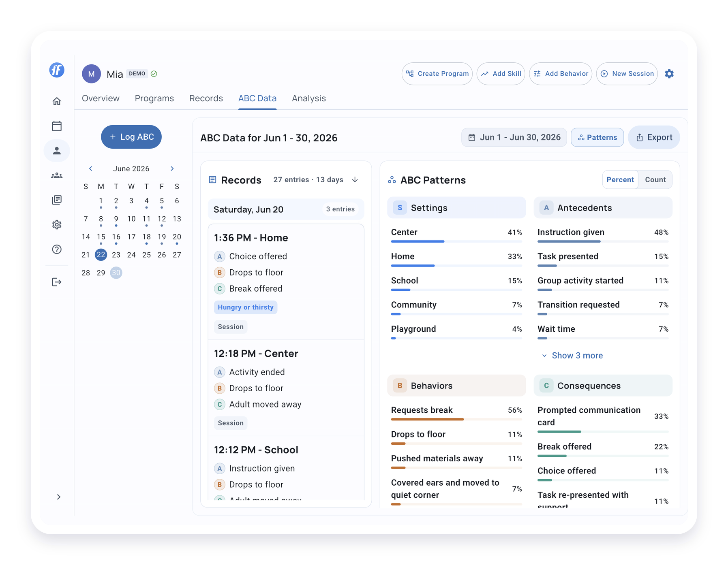Open the Jun 1 - Jun 30, 2026 date range picker
This screenshot has height=565, width=728.
[514, 137]
